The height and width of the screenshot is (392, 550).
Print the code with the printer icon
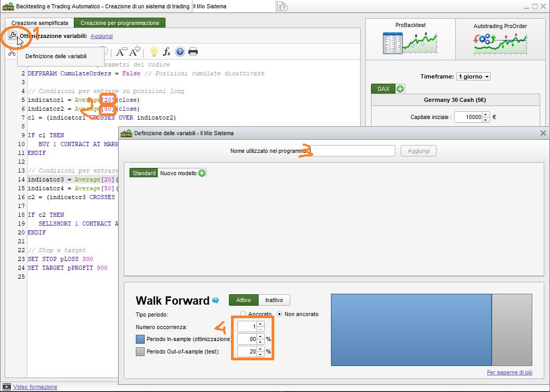pyautogui.click(x=193, y=52)
